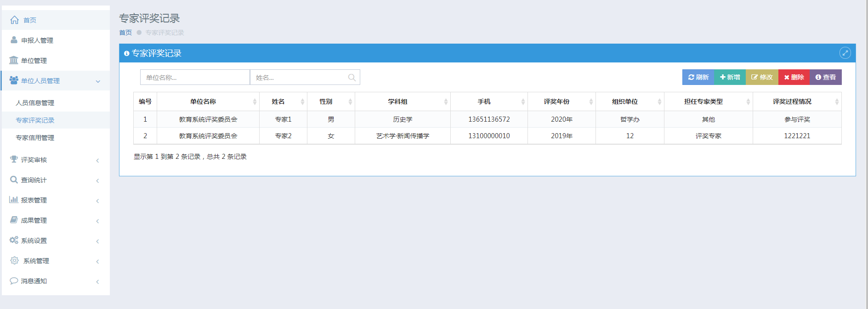The height and width of the screenshot is (309, 868).
Task: Click the 2020年 year cell
Action: click(562, 119)
